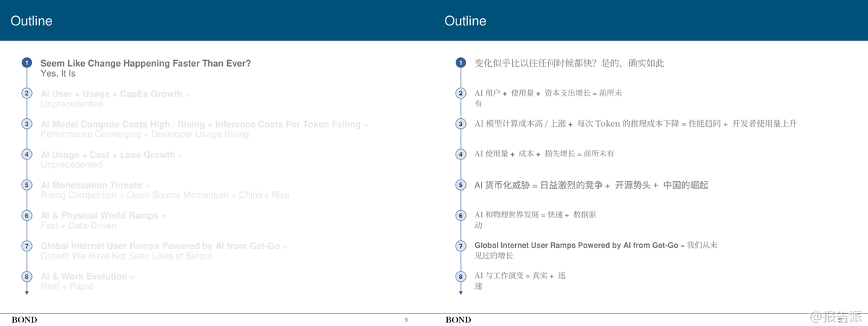Click the "Outline" title on the English slide
868x326 pixels.
pyautogui.click(x=32, y=21)
